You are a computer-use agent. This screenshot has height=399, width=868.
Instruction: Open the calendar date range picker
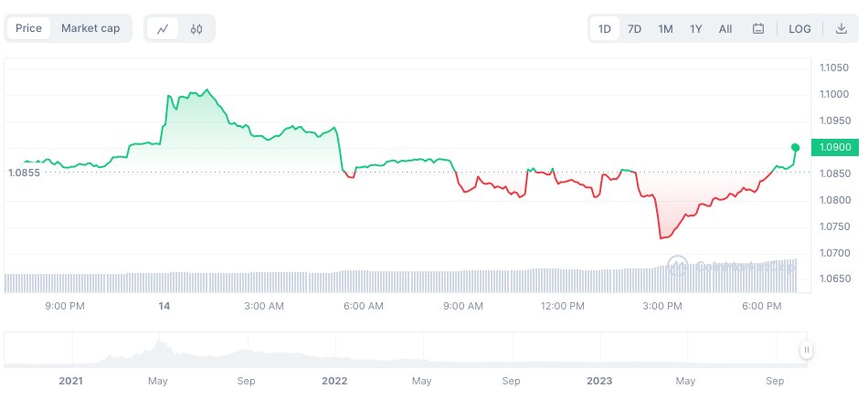pyautogui.click(x=758, y=28)
